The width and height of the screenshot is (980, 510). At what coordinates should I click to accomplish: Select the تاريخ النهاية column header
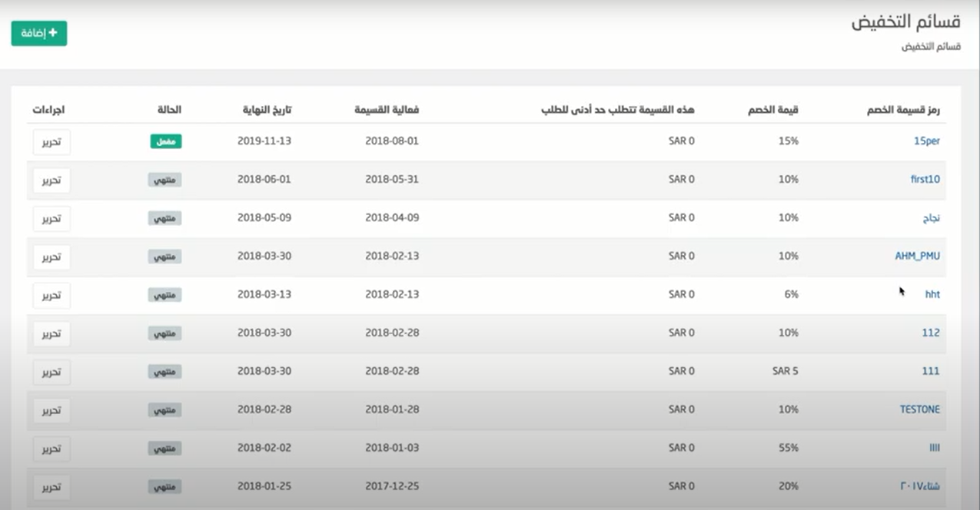click(267, 110)
